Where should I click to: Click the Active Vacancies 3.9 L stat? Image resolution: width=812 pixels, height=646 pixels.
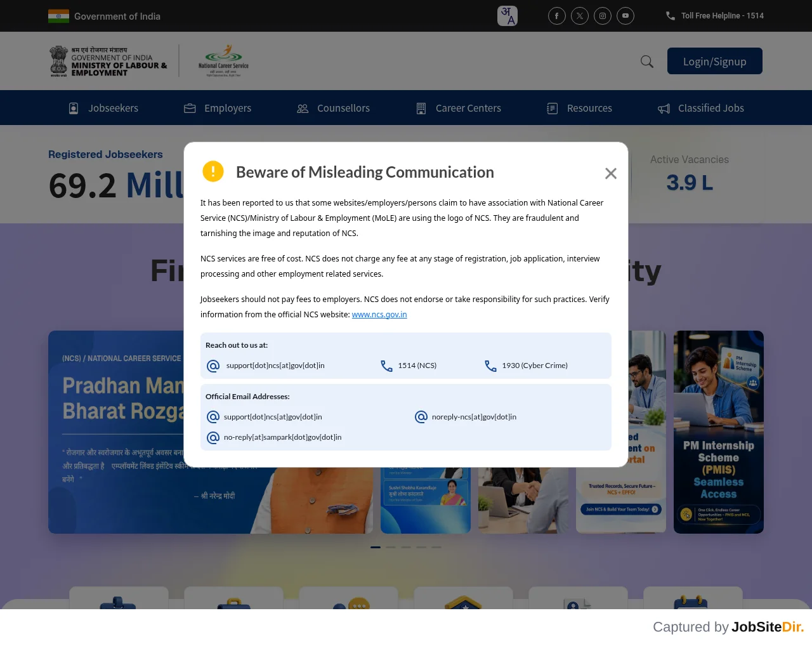pos(690,174)
